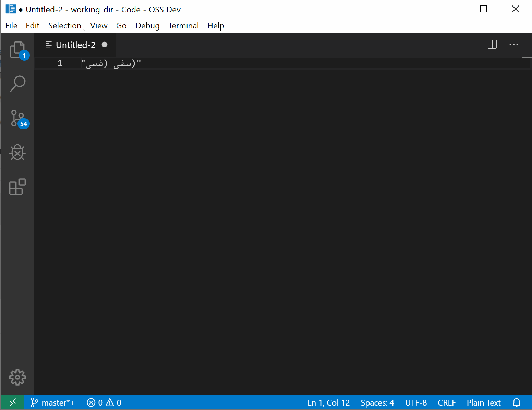Change end-of-line sequence via CRLF
This screenshot has width=532, height=410.
[x=447, y=402]
